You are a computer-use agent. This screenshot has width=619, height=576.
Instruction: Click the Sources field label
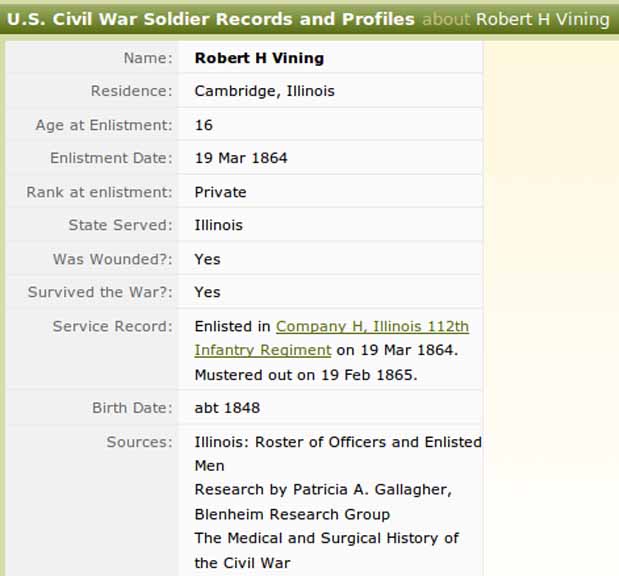tap(139, 442)
